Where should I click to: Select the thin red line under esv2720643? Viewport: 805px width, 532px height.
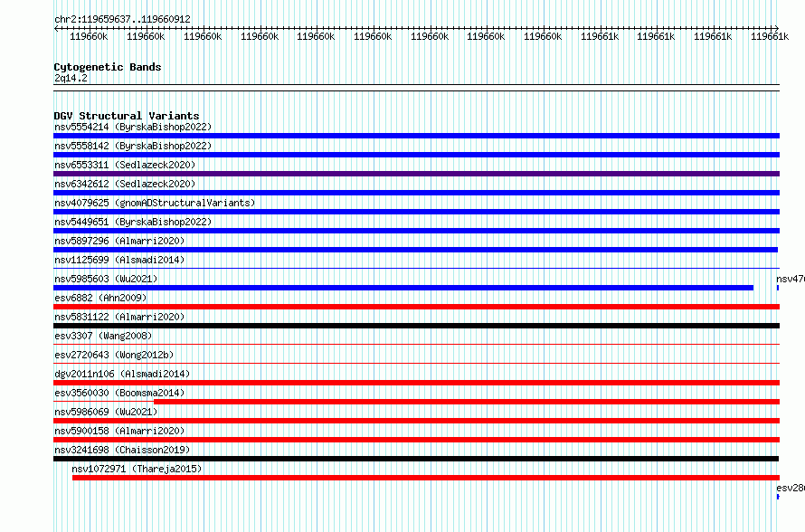click(416, 363)
